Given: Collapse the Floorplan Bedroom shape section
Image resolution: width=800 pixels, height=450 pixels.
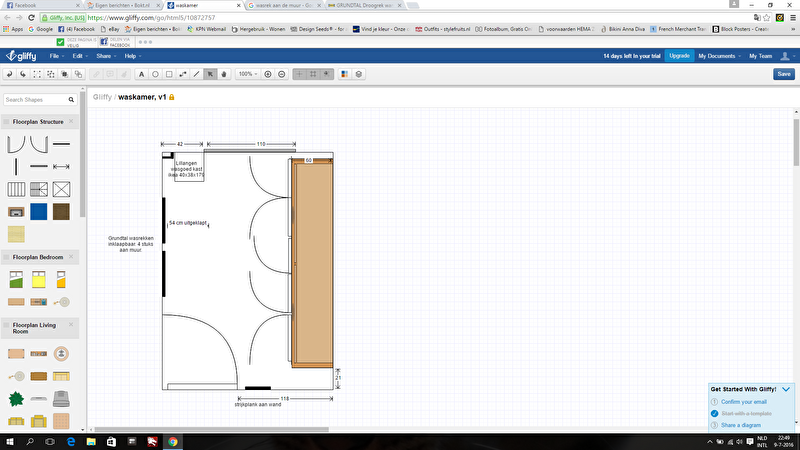Looking at the screenshot, I should (x=7, y=257).
